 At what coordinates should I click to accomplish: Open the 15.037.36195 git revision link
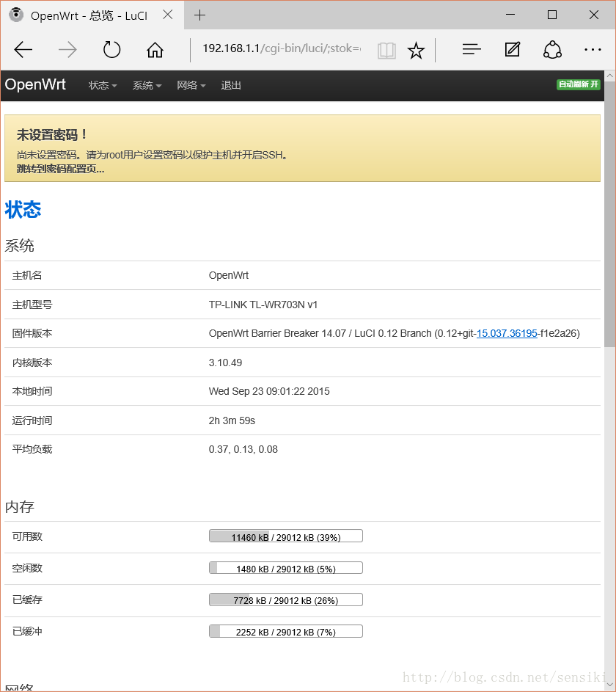pos(507,333)
